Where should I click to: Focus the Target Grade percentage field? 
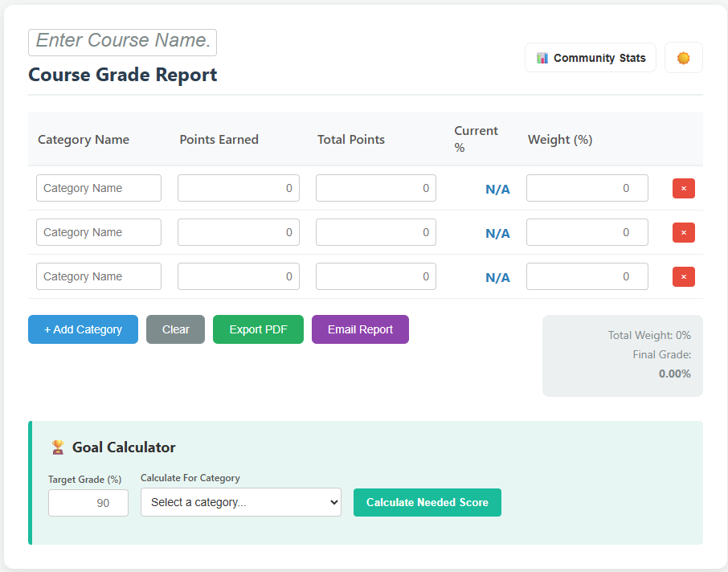(88, 502)
